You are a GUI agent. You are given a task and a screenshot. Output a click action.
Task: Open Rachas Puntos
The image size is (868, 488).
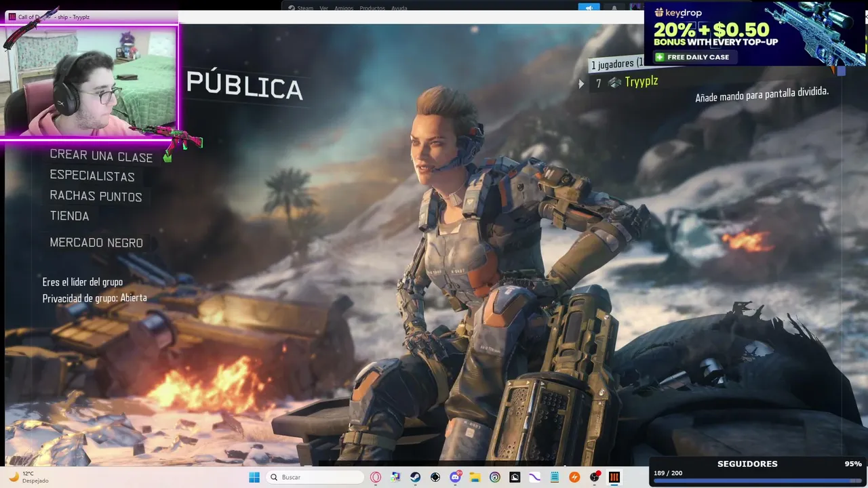click(x=96, y=196)
